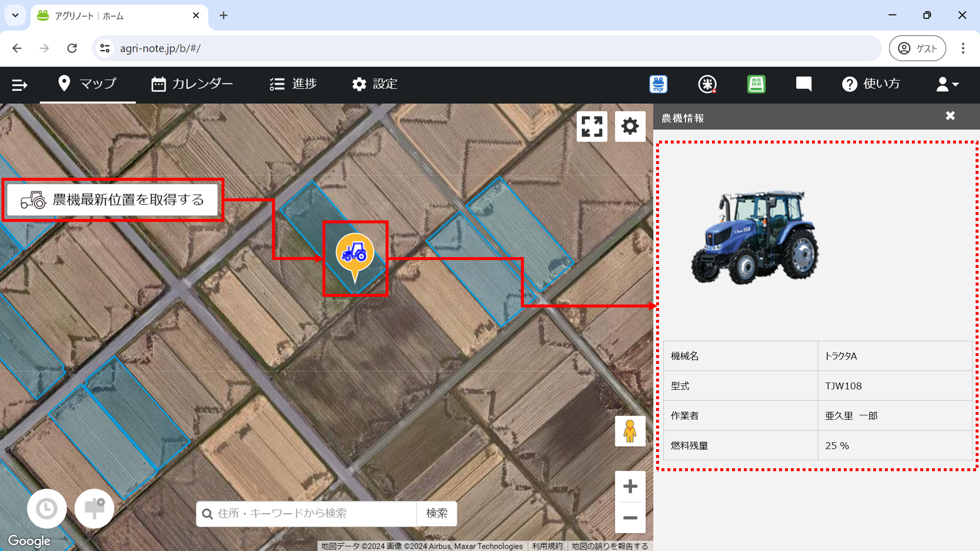Open site information icon in address bar

[105, 48]
